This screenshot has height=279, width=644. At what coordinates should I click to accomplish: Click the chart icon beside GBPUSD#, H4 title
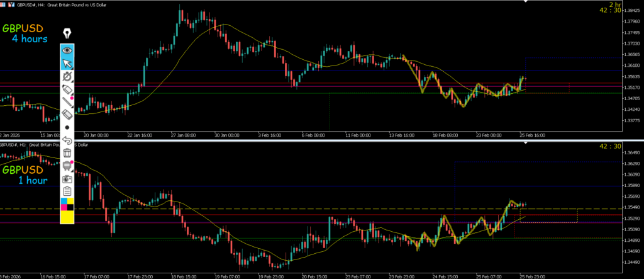[x=9, y=3]
